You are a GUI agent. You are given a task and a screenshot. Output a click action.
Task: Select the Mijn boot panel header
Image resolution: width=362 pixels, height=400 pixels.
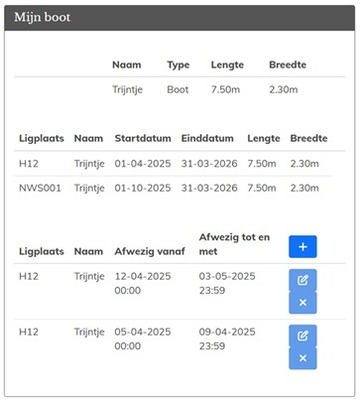click(180, 18)
